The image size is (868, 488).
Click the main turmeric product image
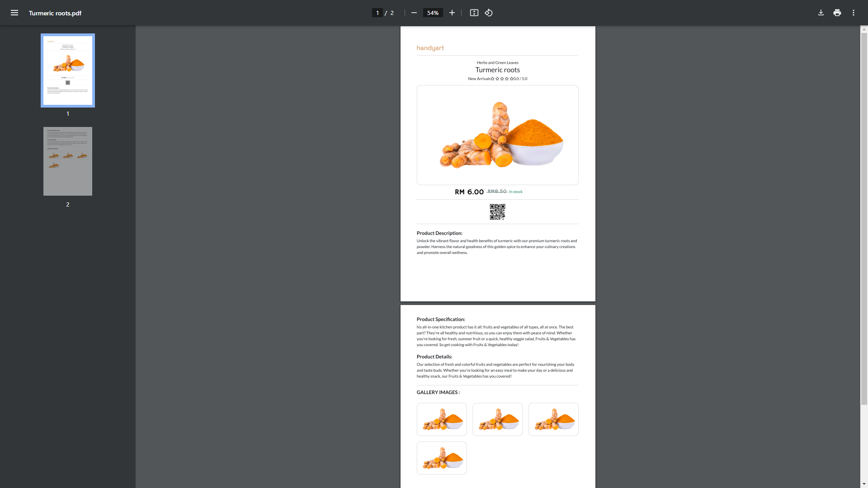[497, 135]
